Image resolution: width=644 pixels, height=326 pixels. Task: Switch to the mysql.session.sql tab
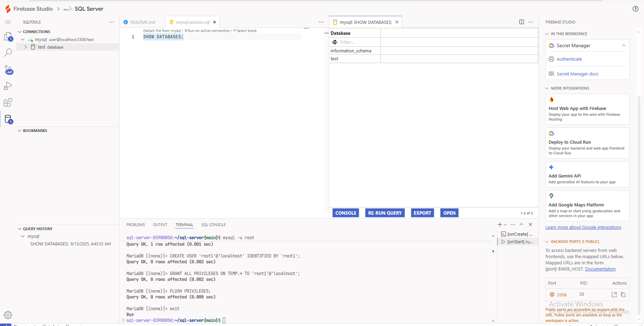pos(193,22)
